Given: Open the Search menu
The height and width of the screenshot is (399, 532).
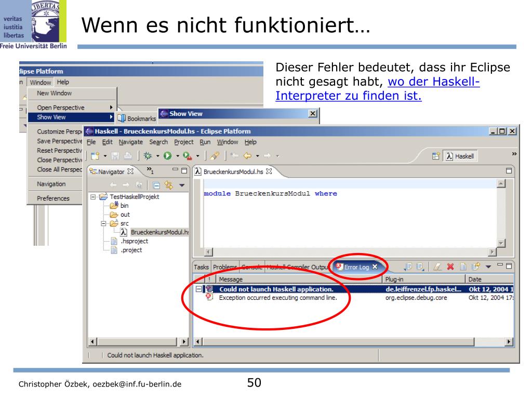Looking at the screenshot, I should [158, 142].
